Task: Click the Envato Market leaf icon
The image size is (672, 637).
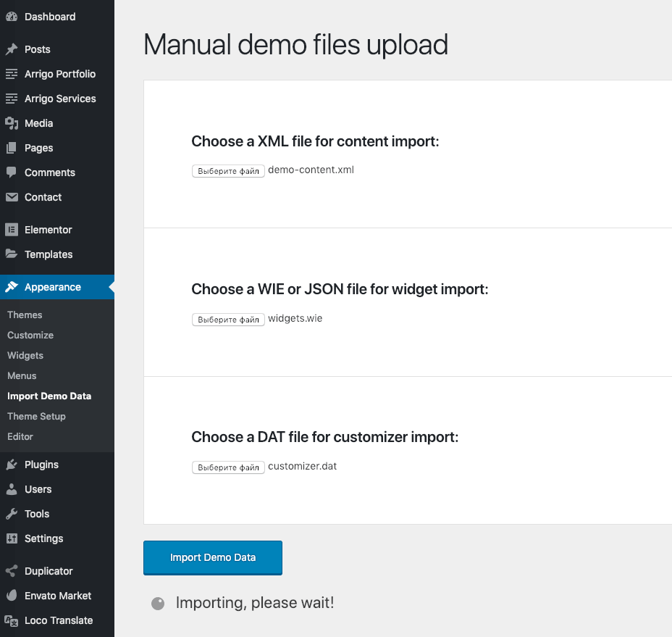Action: point(12,596)
